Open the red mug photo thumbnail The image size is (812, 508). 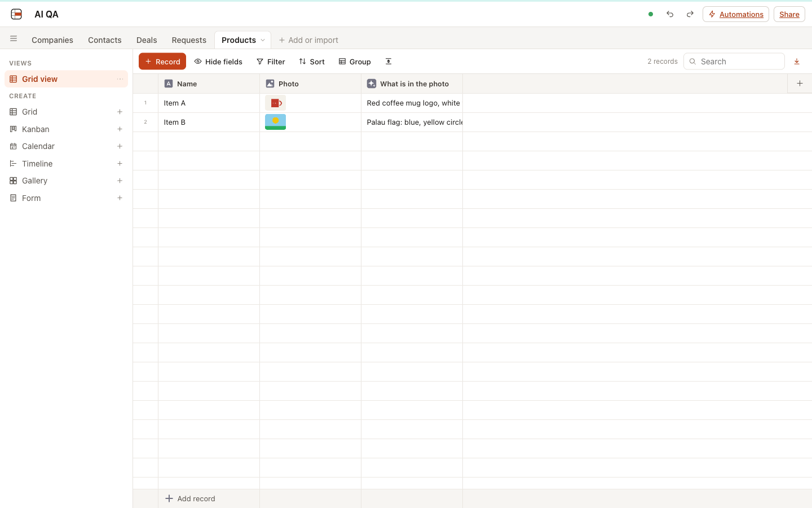[275, 103]
